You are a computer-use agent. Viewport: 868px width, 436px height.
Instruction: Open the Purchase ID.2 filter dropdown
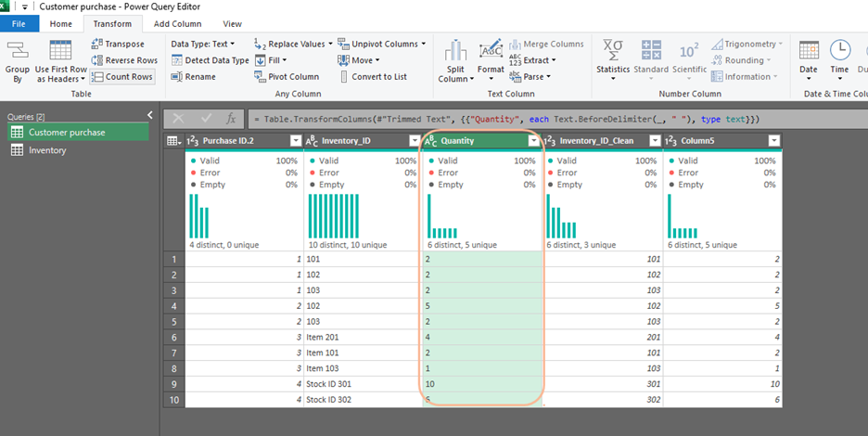point(296,141)
